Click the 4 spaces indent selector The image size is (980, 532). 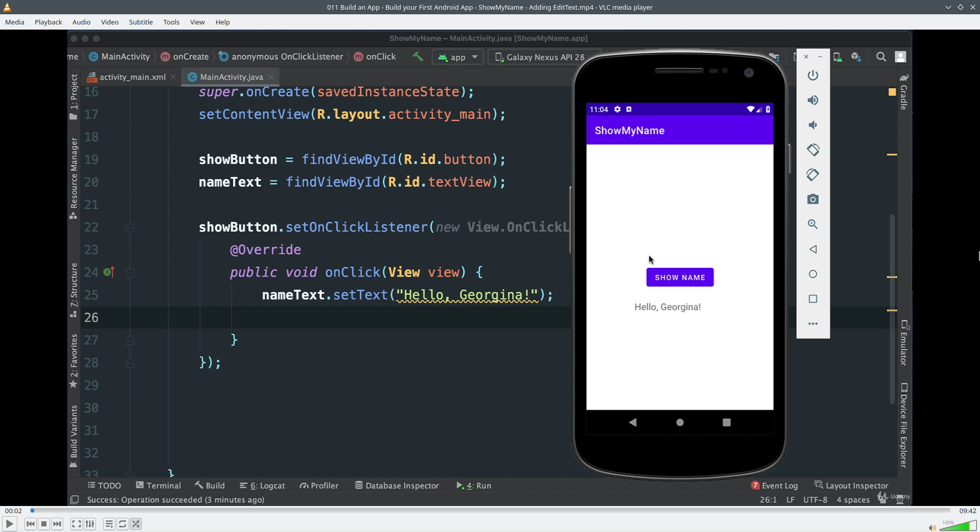pyautogui.click(x=853, y=500)
